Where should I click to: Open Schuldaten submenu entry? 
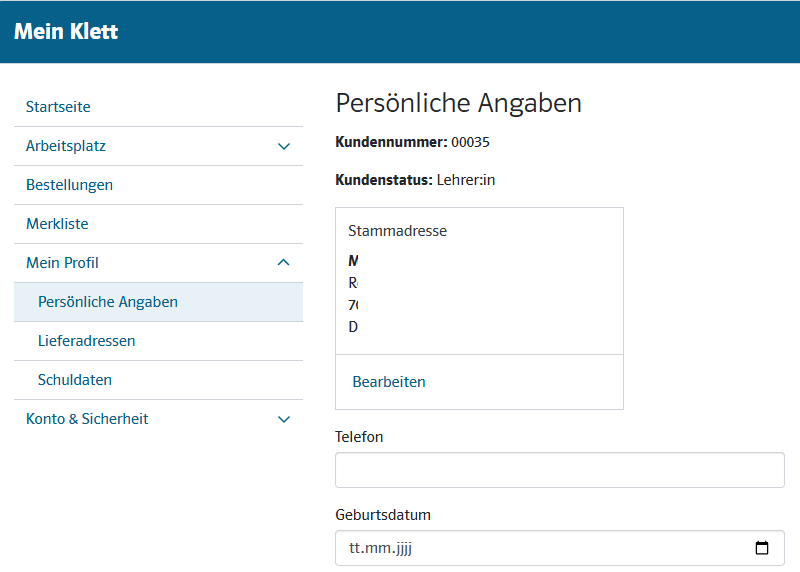75,380
